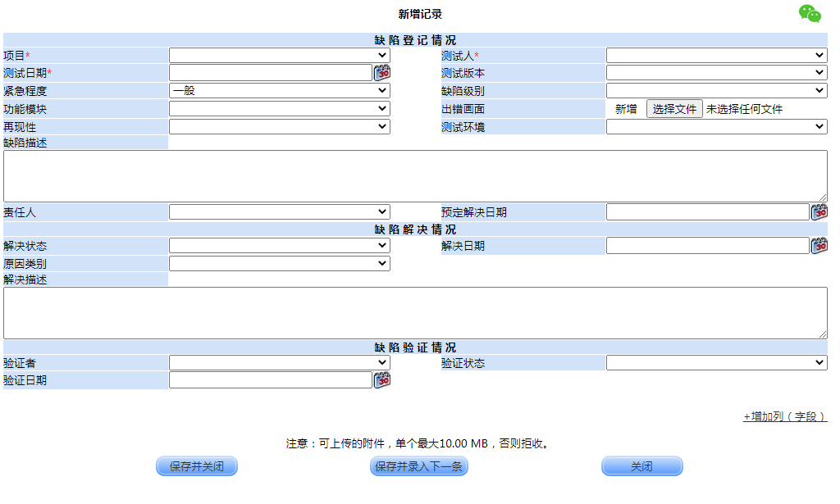Image resolution: width=840 pixels, height=504 pixels.
Task: Click the 关闭 button
Action: (641, 466)
